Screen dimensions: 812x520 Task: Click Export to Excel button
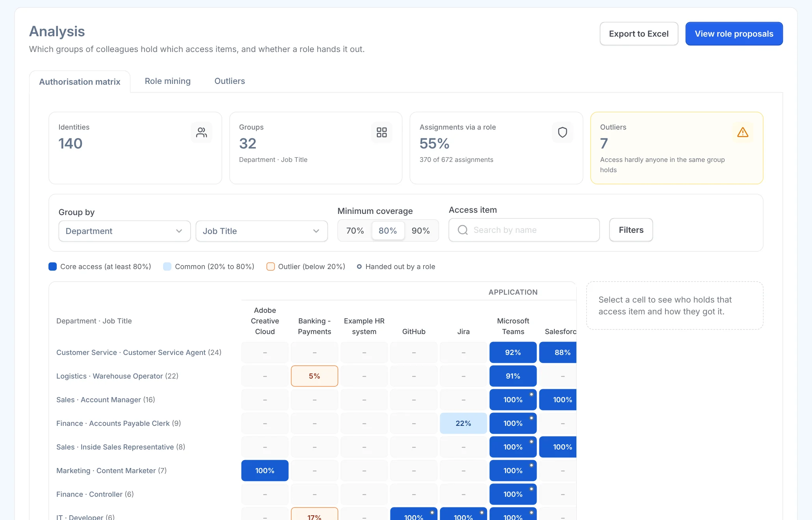pyautogui.click(x=639, y=34)
